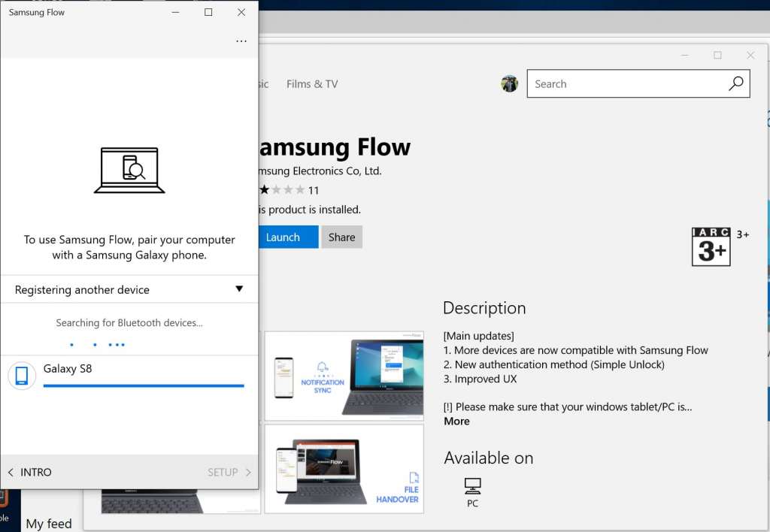Open the Films & TV tab
This screenshot has width=770, height=532.
pos(312,84)
